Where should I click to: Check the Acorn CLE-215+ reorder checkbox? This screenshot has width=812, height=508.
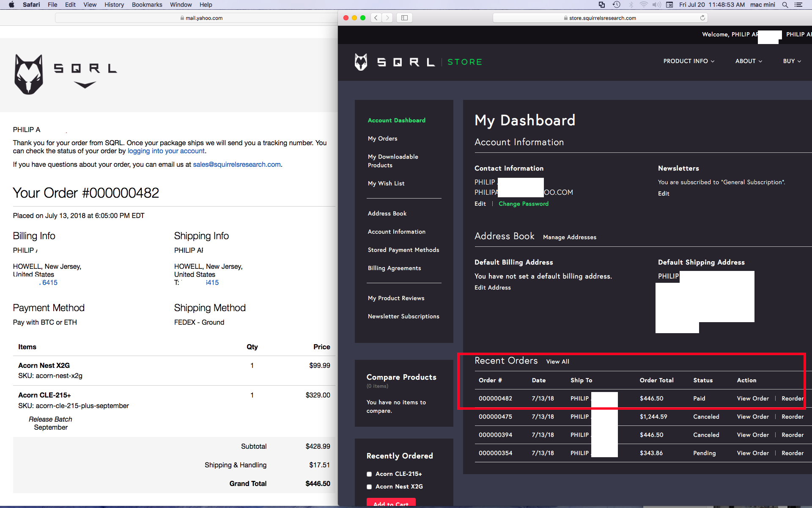[369, 474]
